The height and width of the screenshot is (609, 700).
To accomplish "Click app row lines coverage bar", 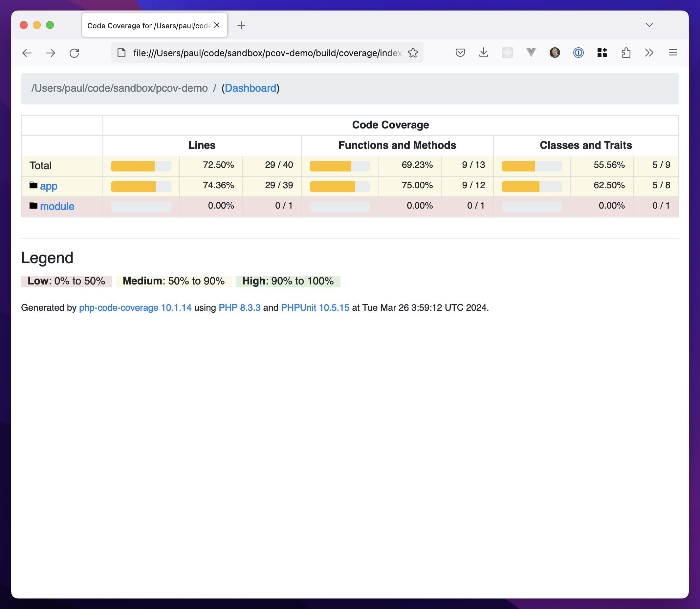I will [141, 187].
